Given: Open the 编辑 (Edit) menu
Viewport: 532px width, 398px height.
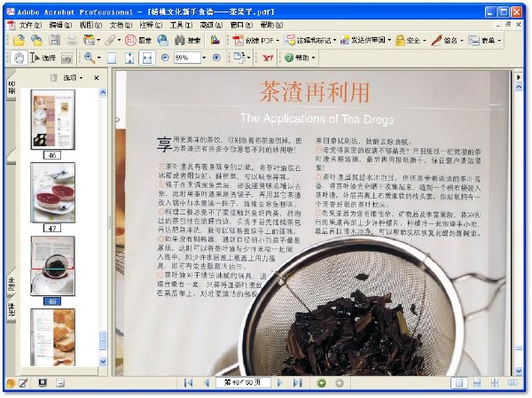Looking at the screenshot, I should (60, 25).
